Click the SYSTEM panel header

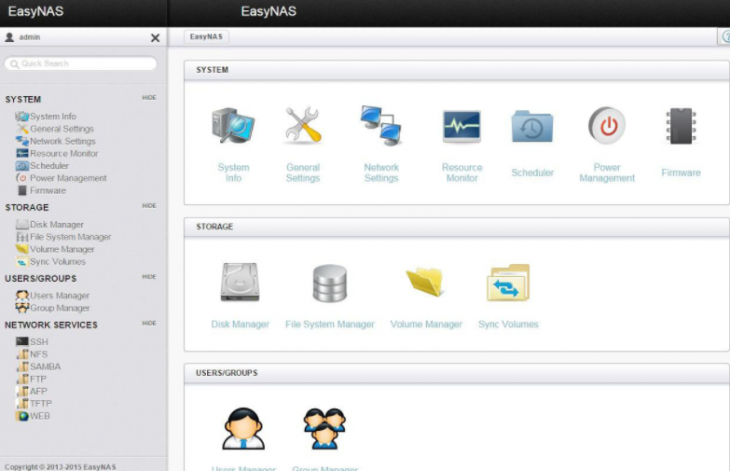coord(457,70)
